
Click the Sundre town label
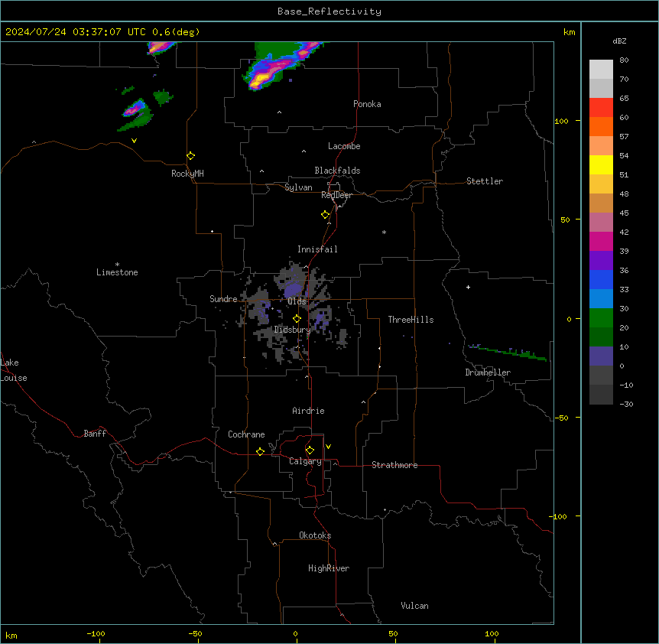(223, 299)
